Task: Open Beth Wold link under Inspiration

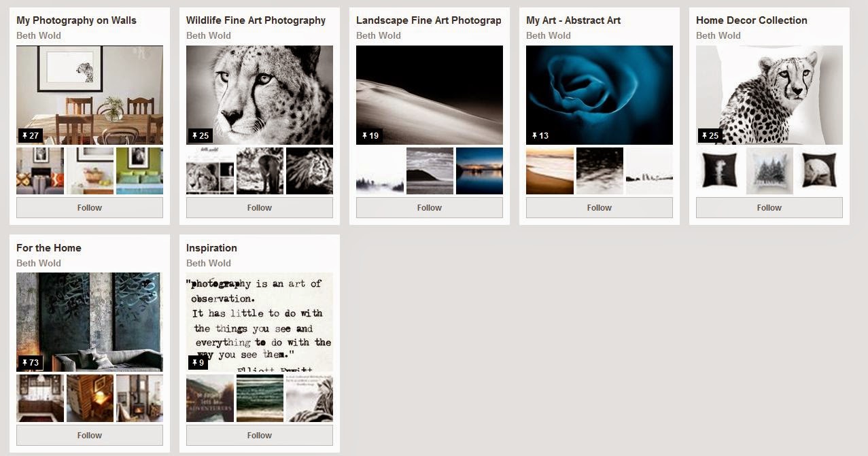Action: [x=209, y=263]
